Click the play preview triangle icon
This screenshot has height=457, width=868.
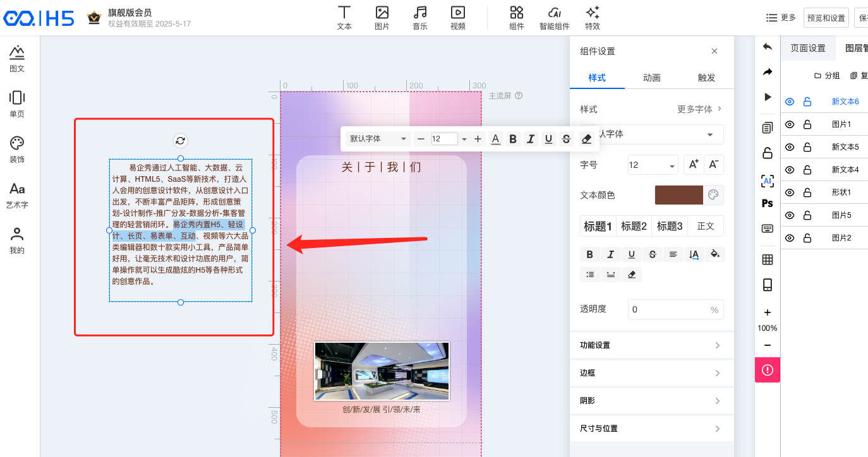pos(768,97)
